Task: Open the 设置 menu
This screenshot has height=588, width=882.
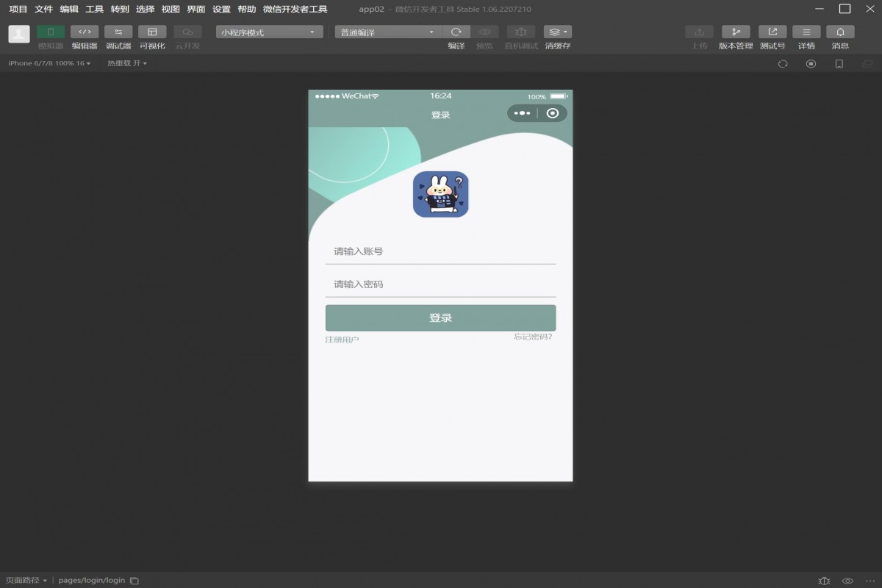Action: coord(221,10)
